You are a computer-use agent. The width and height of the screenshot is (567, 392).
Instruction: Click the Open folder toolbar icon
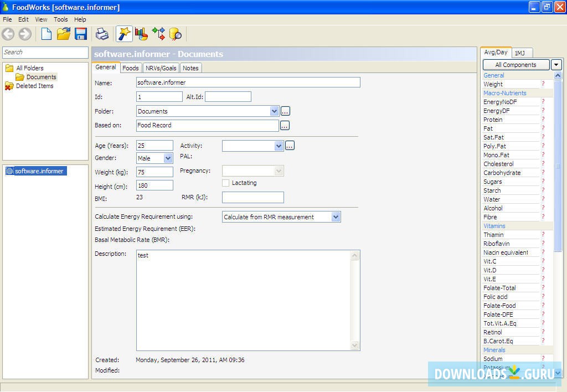pyautogui.click(x=64, y=34)
